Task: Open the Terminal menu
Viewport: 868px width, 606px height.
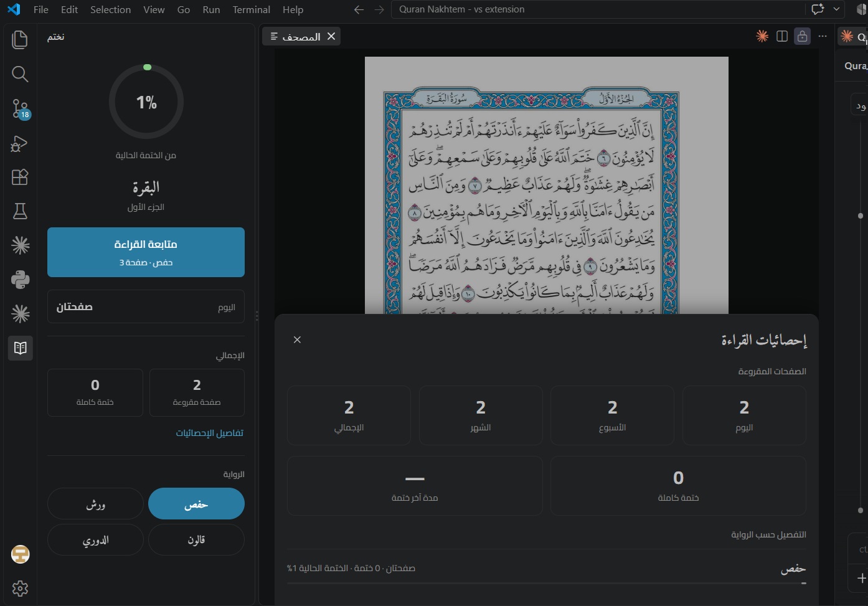Action: pos(251,9)
